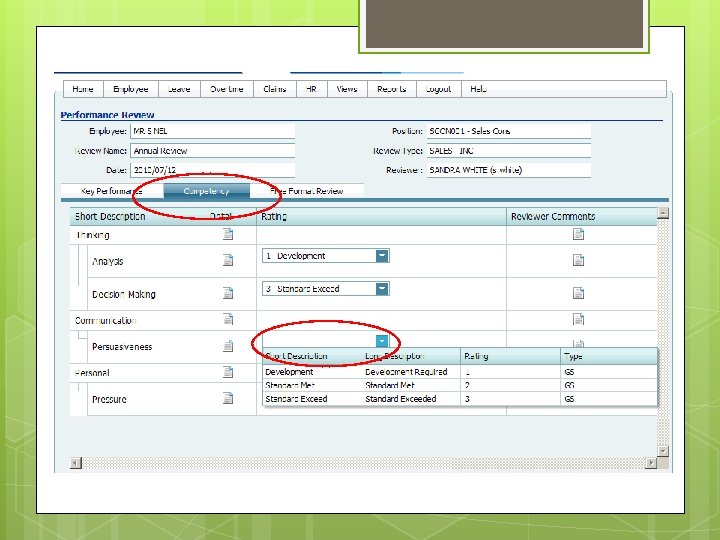Select the Thinking competency row label

pyautogui.click(x=93, y=235)
